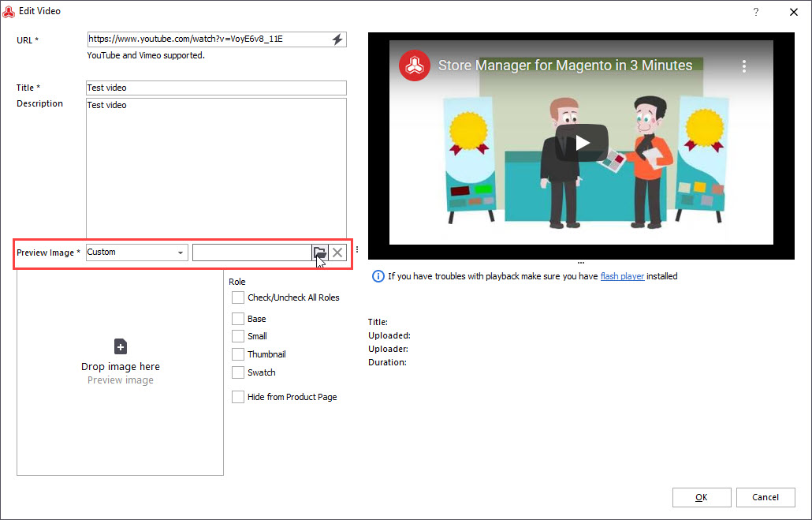This screenshot has height=520, width=812.
Task: Click the vertical splitter dots beside preview image row
Action: click(x=357, y=249)
